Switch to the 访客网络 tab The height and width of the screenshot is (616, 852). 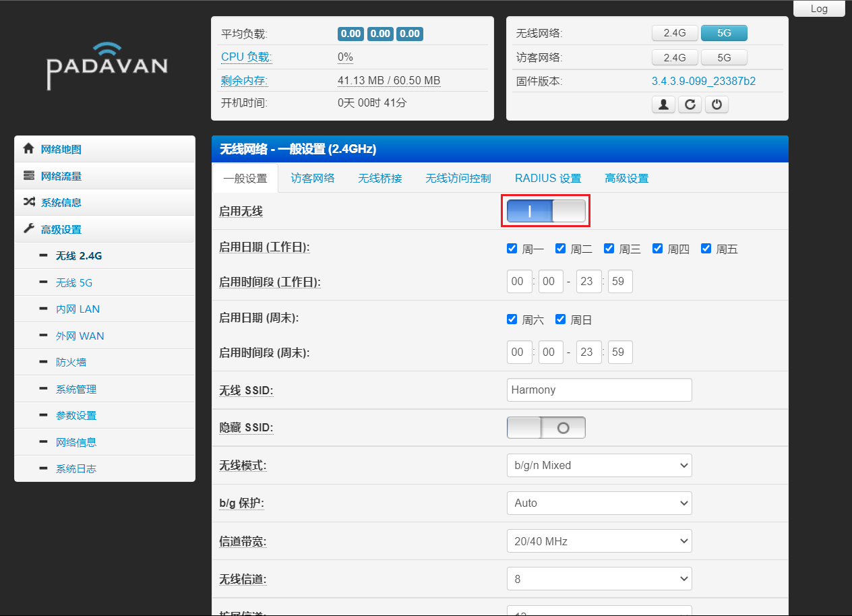coord(313,178)
